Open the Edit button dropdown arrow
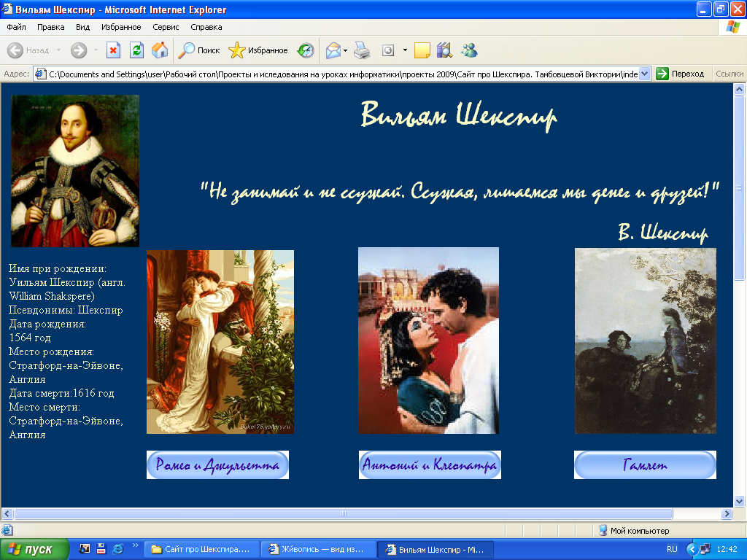Image resolution: width=747 pixels, height=560 pixels. [x=405, y=50]
